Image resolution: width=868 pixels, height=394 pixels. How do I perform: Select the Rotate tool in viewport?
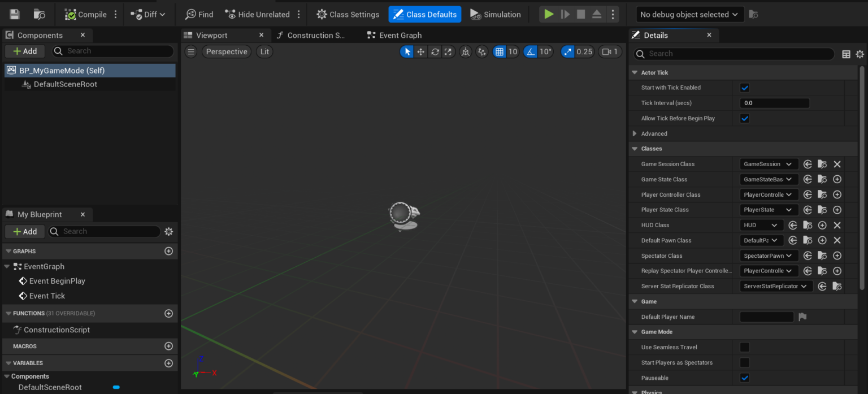(x=435, y=51)
